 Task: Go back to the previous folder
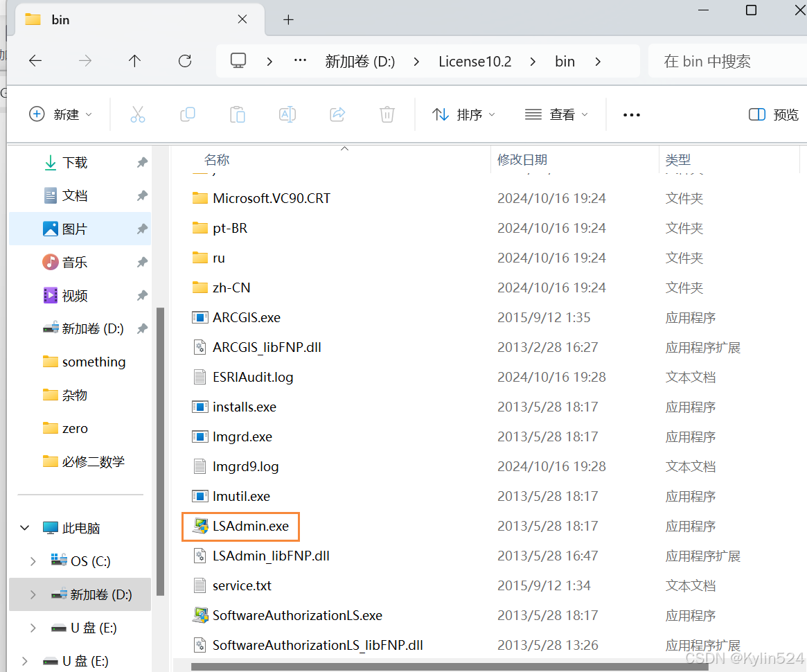(x=35, y=61)
